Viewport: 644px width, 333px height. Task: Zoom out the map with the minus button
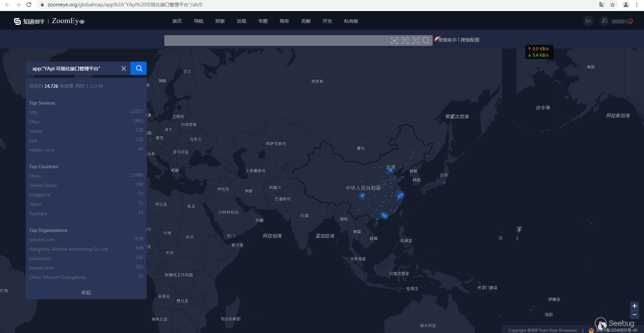click(x=634, y=315)
